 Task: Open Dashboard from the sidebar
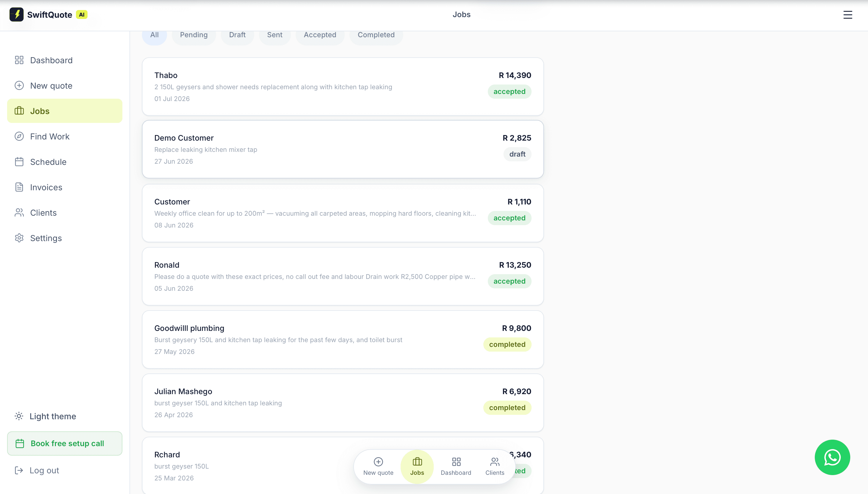64,60
